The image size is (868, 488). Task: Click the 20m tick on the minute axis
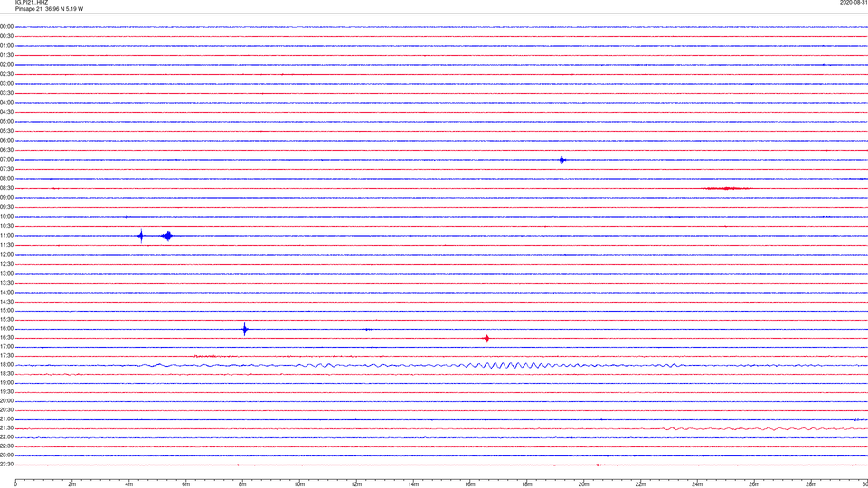pyautogui.click(x=583, y=484)
